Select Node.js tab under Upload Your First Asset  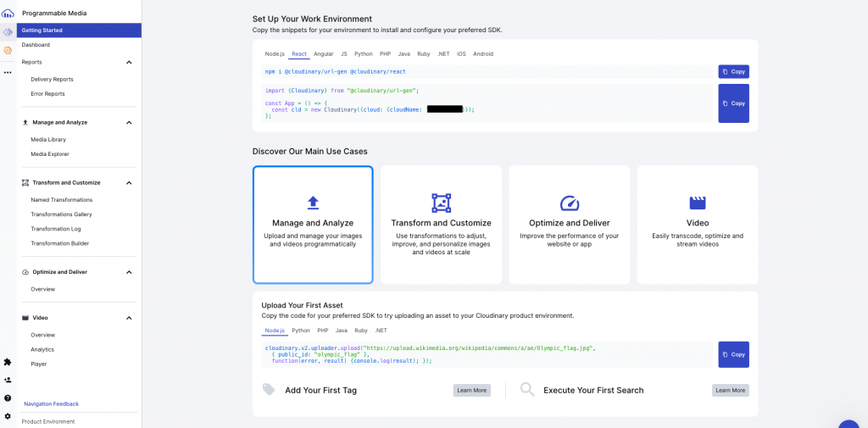275,330
